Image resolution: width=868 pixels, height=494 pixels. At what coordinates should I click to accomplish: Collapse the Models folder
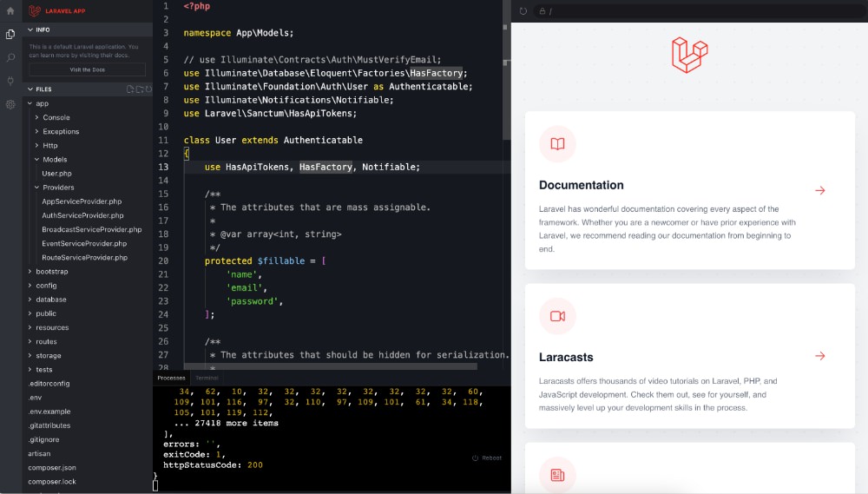pos(36,160)
